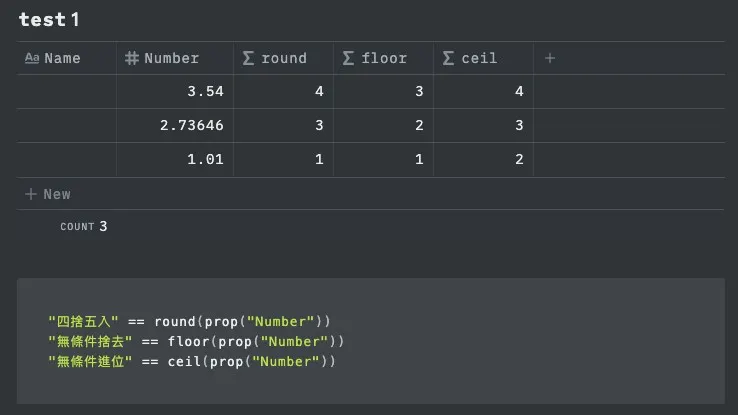Image resolution: width=738 pixels, height=415 pixels.
Task: Select the Number cell containing 2.73646
Action: click(175, 126)
